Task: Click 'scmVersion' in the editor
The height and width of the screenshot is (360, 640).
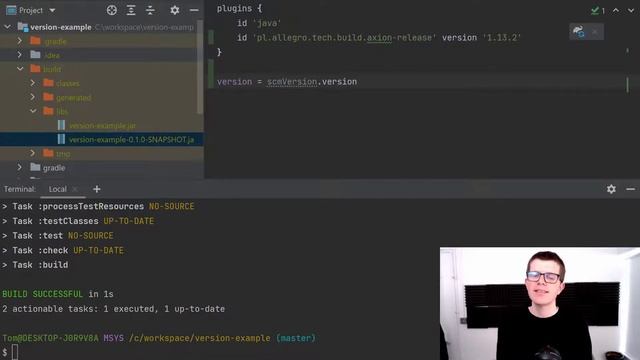Action: click(292, 82)
